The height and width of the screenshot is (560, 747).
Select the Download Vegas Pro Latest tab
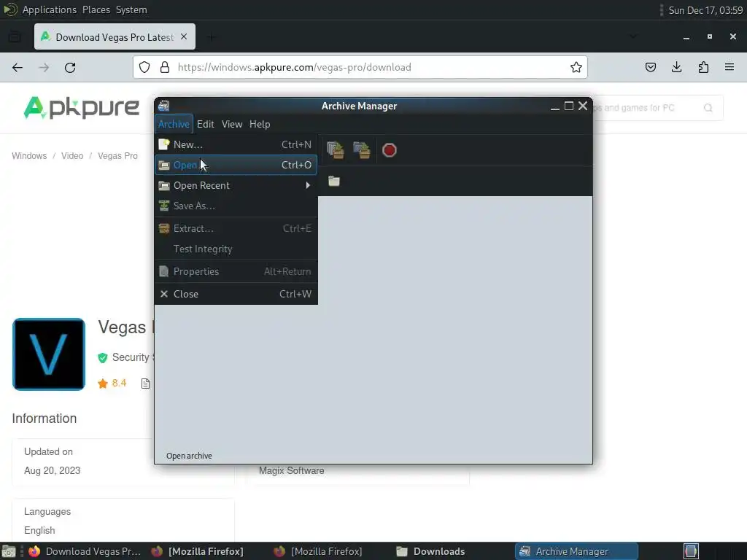115,36
